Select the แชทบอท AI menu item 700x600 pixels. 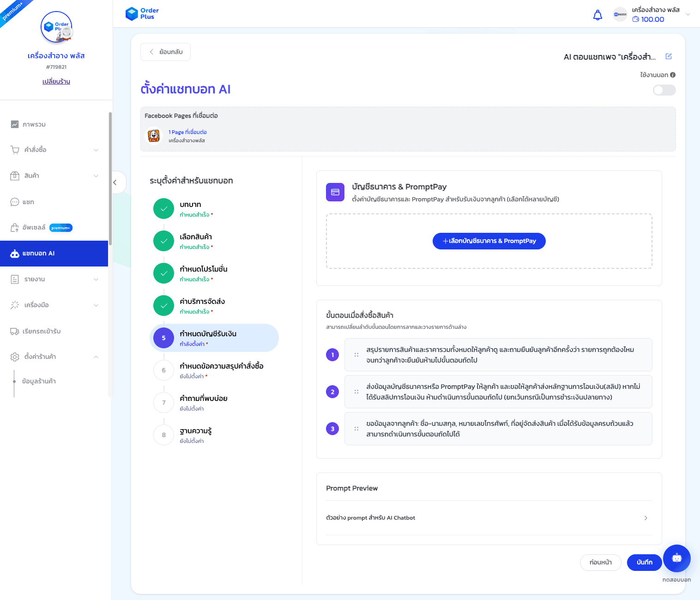[x=39, y=253]
